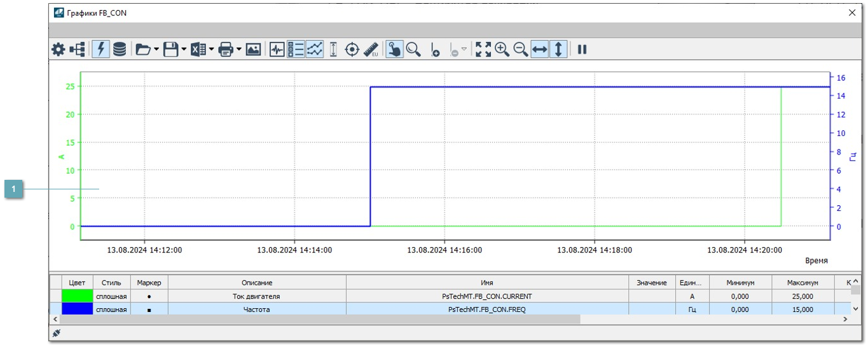Export the graph to Excel
Viewport: 868px width, 347px height.
coord(198,50)
